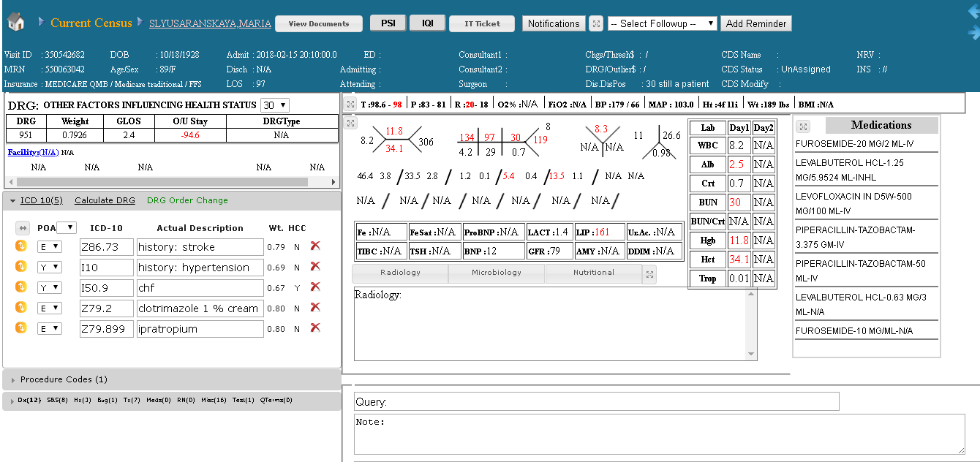Click the horizontal arrows icon in the POA header
Image resolution: width=980 pixels, height=462 pixels.
click(x=23, y=227)
